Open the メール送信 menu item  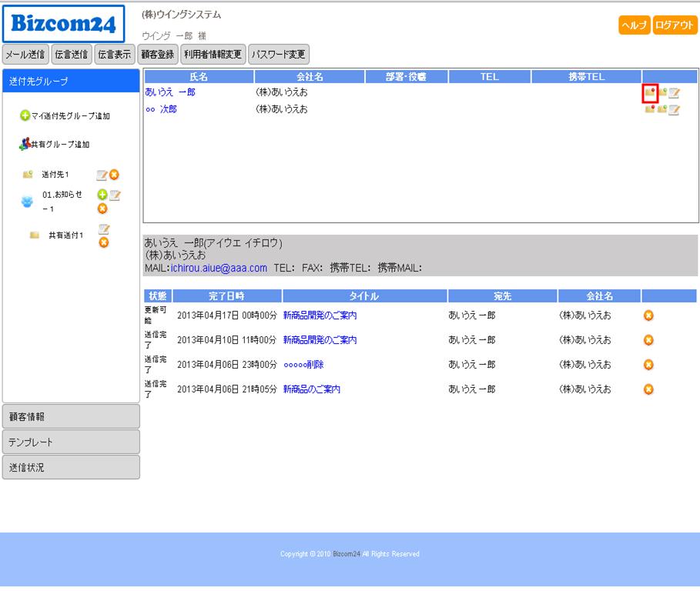25,54
